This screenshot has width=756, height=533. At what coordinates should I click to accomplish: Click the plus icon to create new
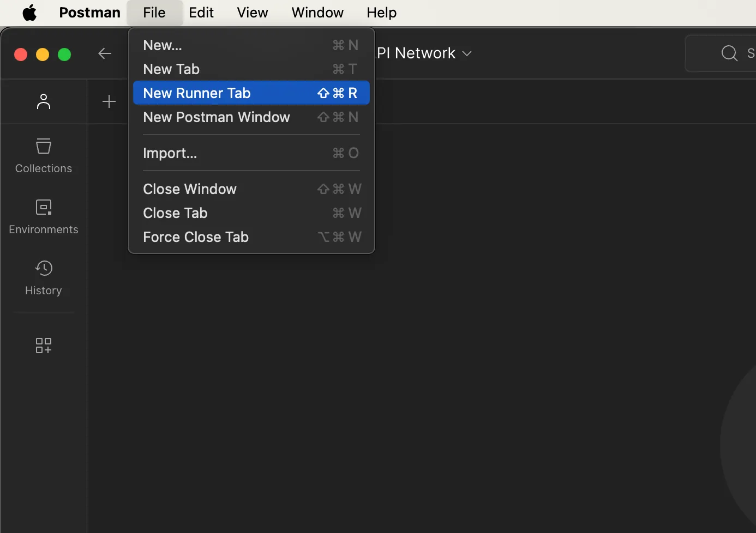(109, 102)
